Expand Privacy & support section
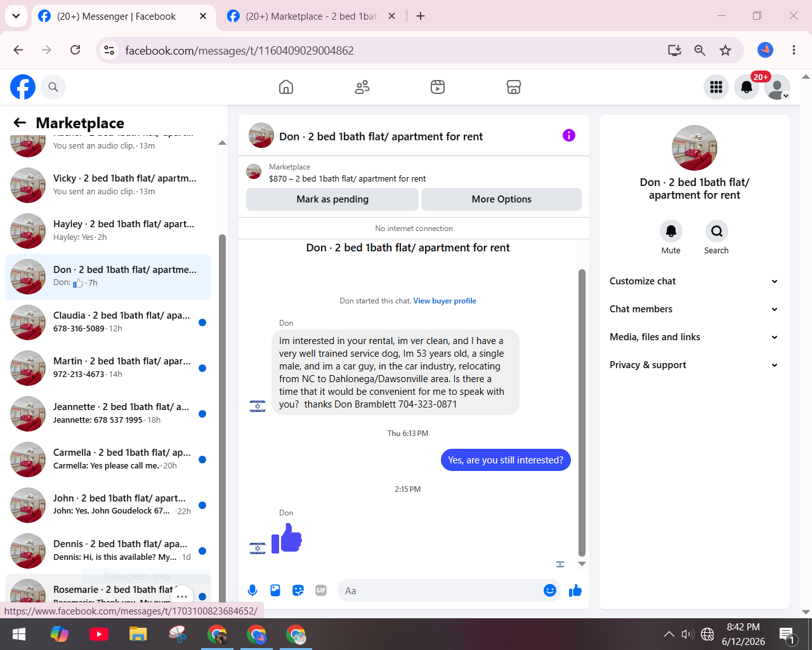Image resolution: width=812 pixels, height=650 pixels. (x=694, y=365)
